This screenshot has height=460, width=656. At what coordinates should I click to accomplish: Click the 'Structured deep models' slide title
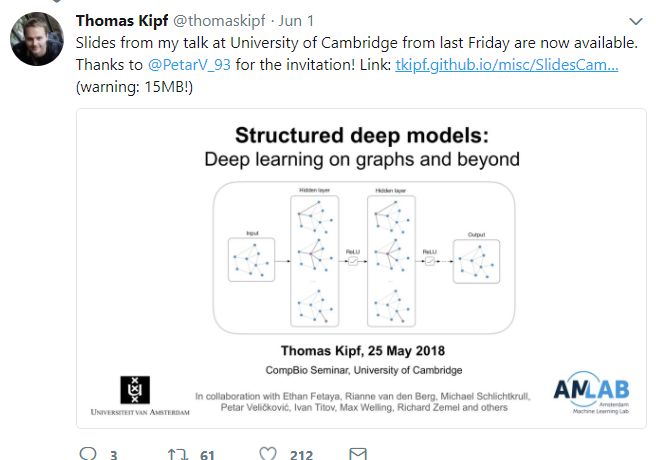362,136
